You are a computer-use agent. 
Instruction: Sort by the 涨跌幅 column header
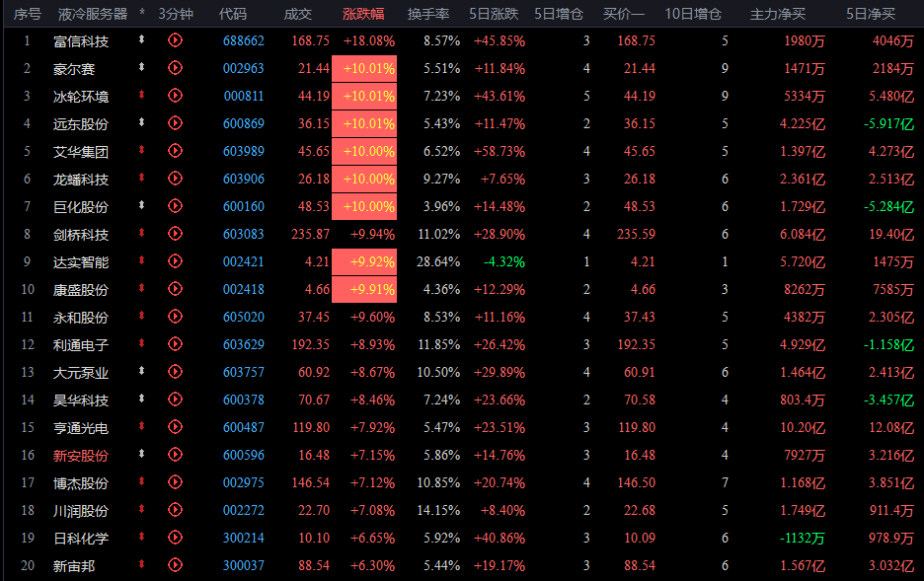[363, 14]
